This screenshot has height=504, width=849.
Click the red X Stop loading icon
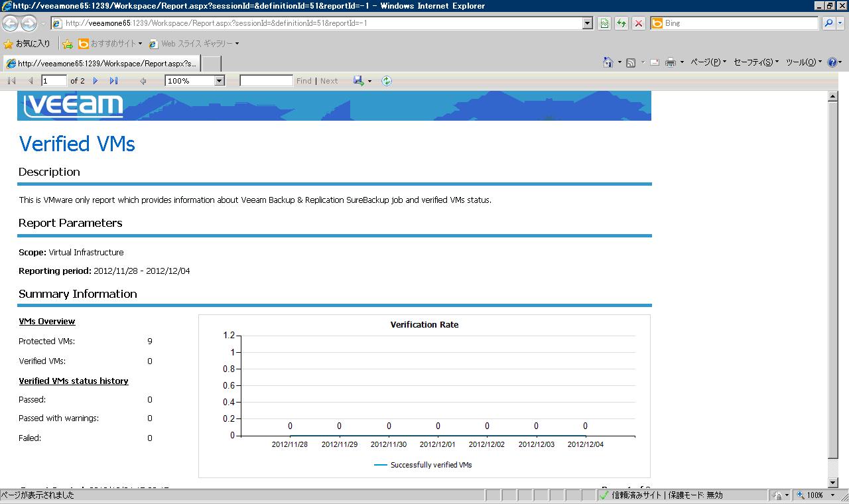pyautogui.click(x=638, y=23)
